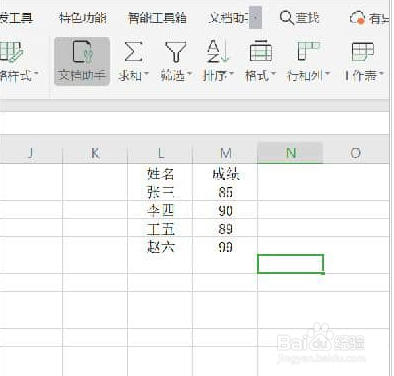
Task: Click the 工作表 icon
Action: click(363, 51)
